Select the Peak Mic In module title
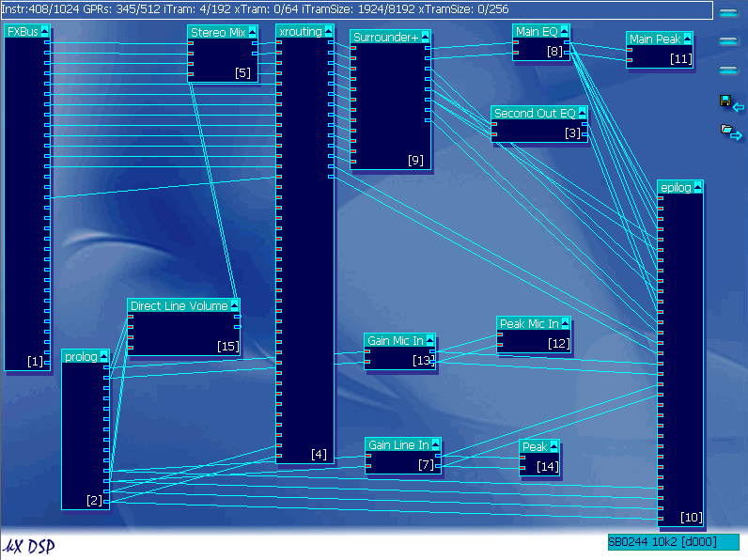This screenshot has width=748, height=560. [527, 323]
